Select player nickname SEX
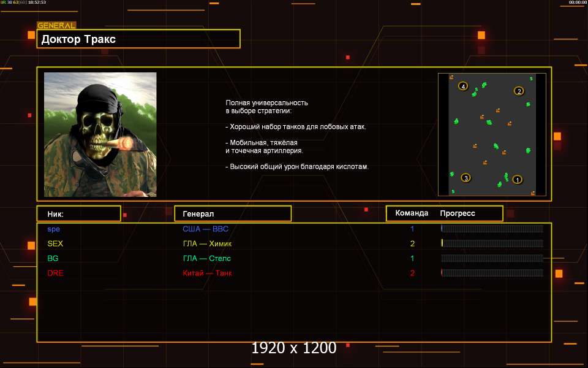This screenshot has width=588, height=368. tap(55, 243)
